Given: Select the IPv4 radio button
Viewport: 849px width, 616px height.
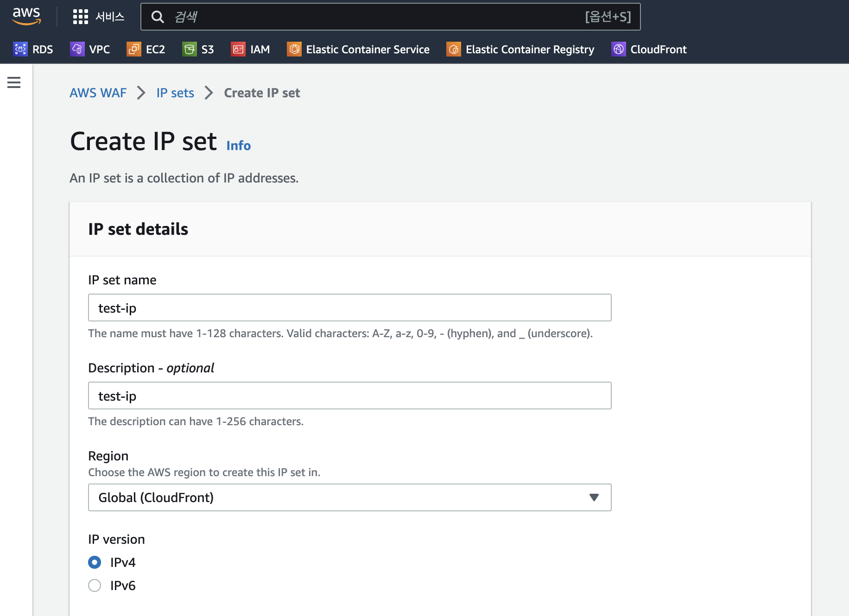Looking at the screenshot, I should click(x=95, y=562).
